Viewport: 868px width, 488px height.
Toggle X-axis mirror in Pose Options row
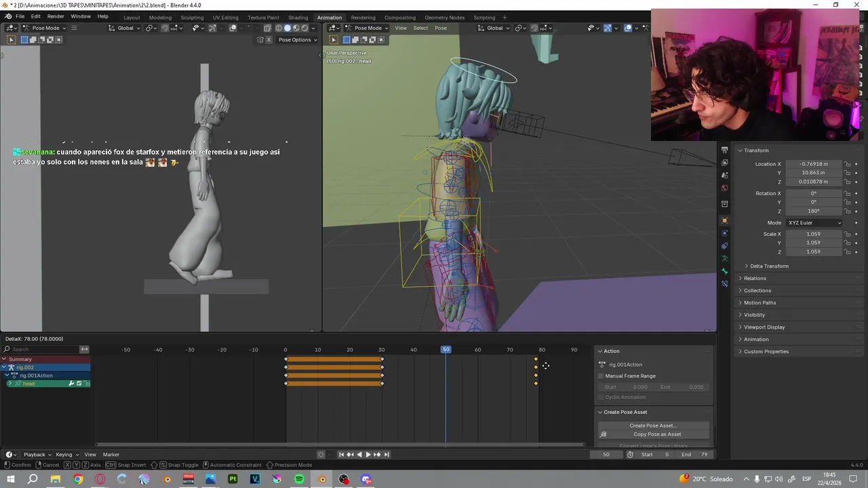pos(269,40)
